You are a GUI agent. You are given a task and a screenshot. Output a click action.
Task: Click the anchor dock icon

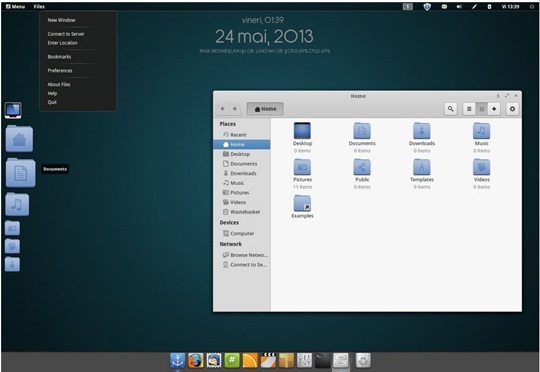click(177, 361)
